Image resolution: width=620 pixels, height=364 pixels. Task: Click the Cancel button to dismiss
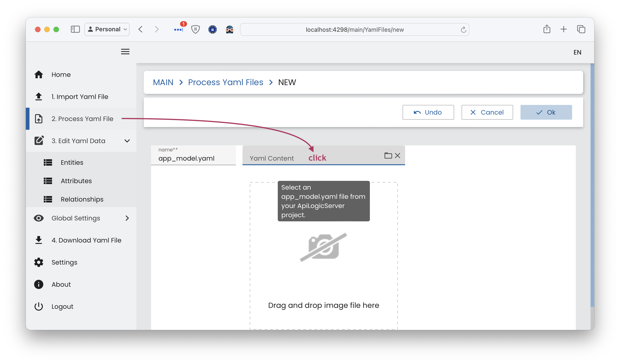click(486, 112)
